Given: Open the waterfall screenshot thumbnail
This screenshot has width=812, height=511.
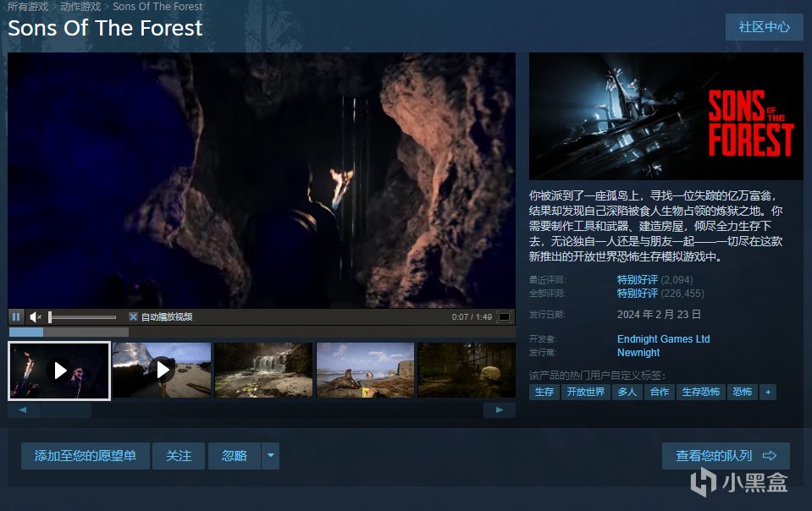Looking at the screenshot, I should point(263,370).
